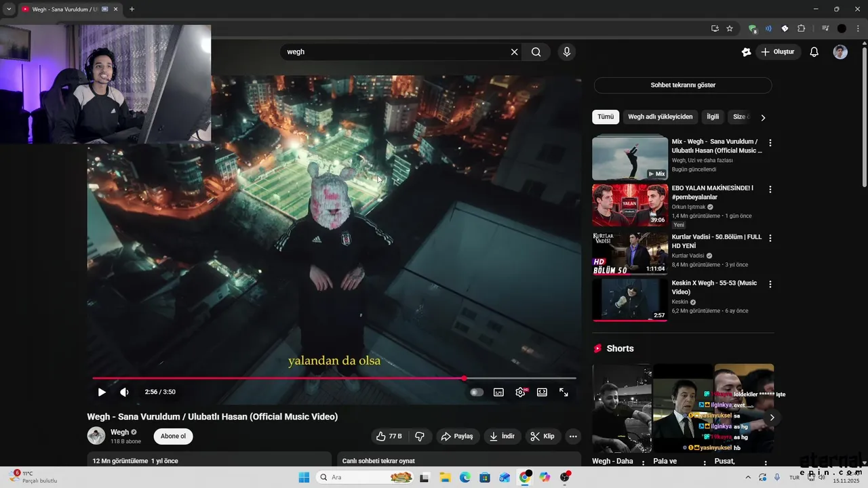Screen dimensions: 868x488
Task: Download the video with İndir
Action: 502,436
